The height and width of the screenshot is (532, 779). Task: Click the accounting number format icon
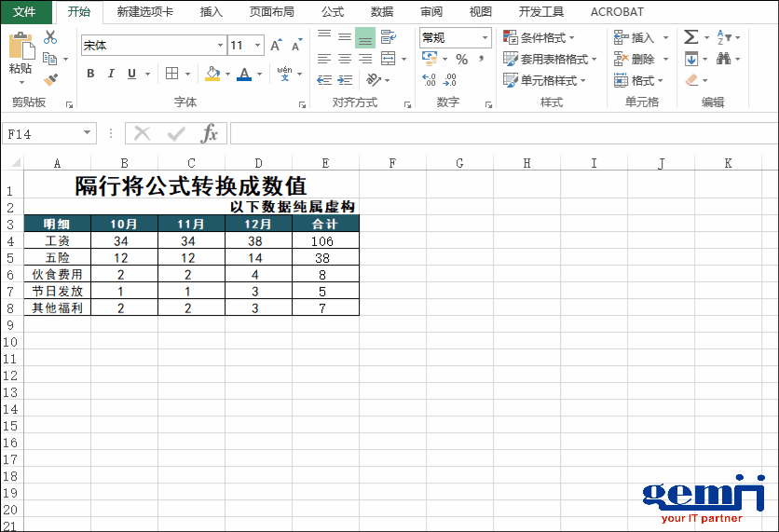tap(430, 59)
